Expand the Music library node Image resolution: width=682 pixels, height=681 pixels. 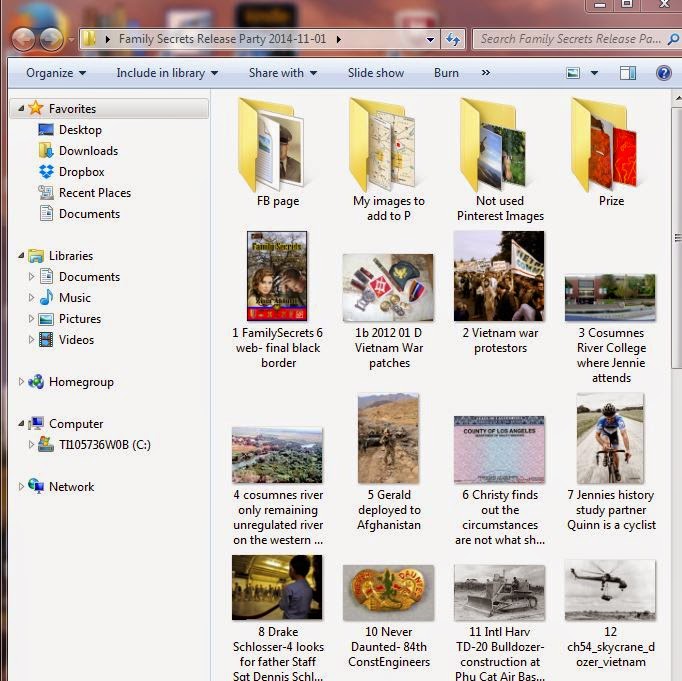tap(31, 297)
